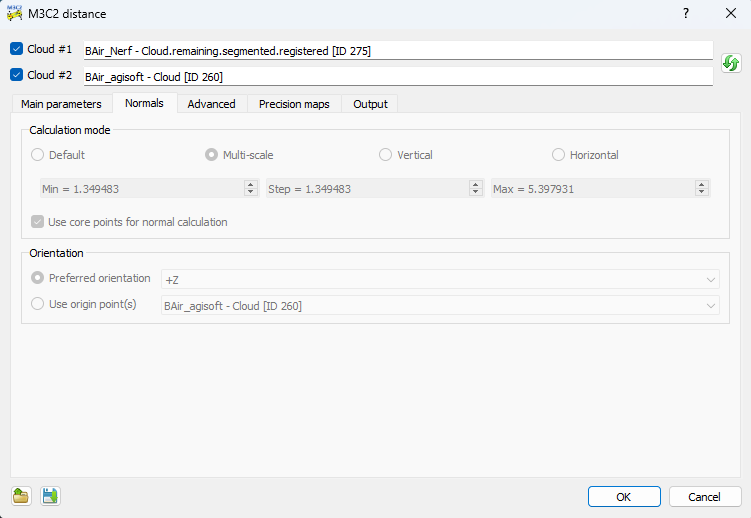The image size is (751, 518).
Task: Click the Min value spinner arrows
Action: click(x=250, y=188)
